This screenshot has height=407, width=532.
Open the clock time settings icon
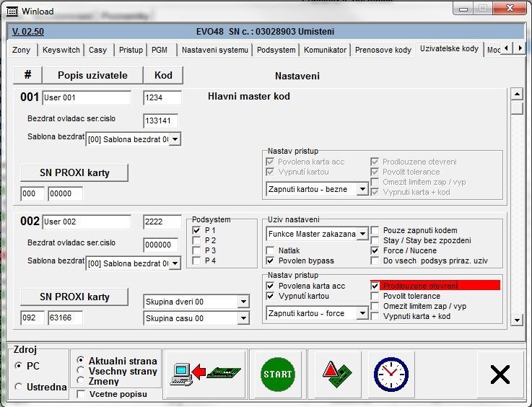(390, 373)
